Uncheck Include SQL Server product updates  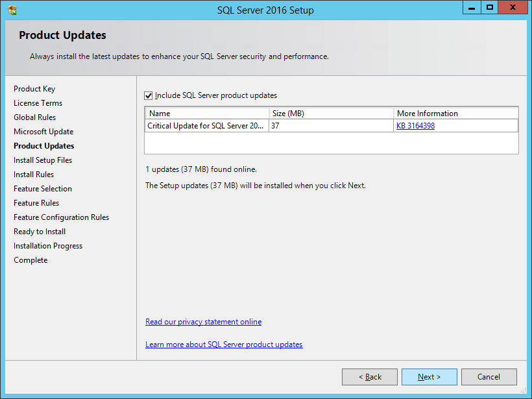(x=149, y=95)
